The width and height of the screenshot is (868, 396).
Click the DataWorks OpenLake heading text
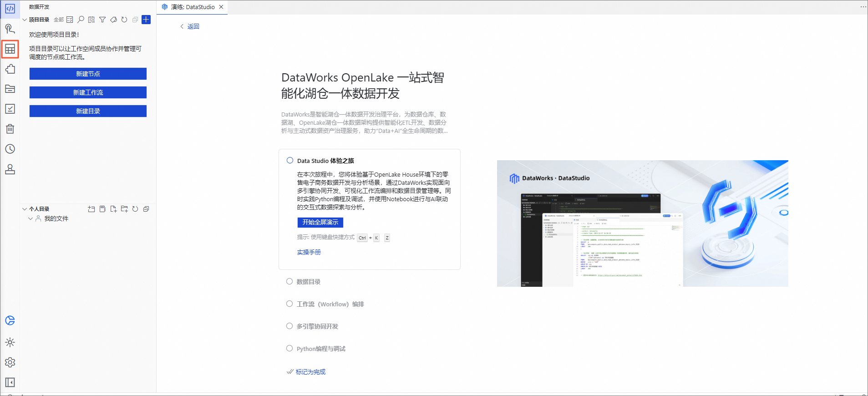tap(363, 86)
